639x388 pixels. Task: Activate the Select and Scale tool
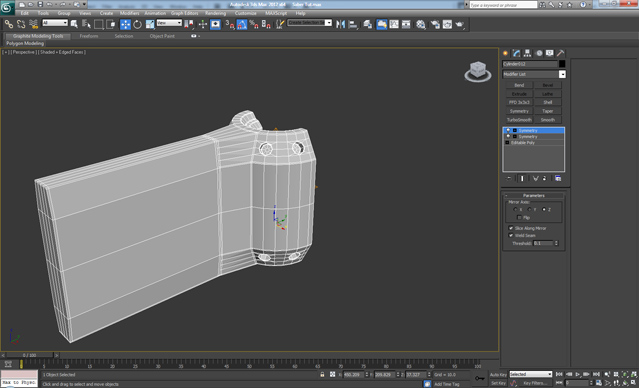click(150, 24)
